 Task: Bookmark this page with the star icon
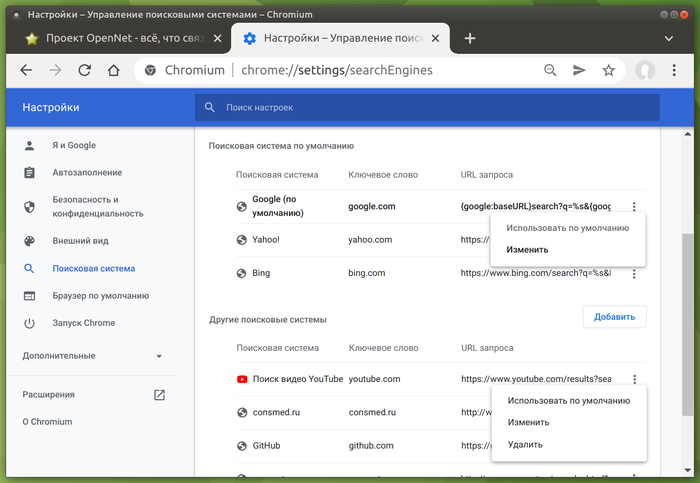click(x=608, y=70)
